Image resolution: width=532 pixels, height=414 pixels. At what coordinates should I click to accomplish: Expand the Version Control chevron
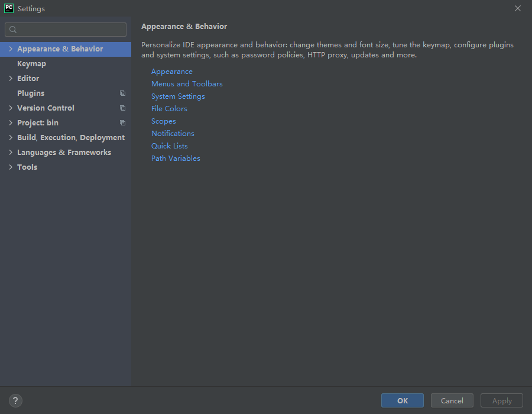11,108
